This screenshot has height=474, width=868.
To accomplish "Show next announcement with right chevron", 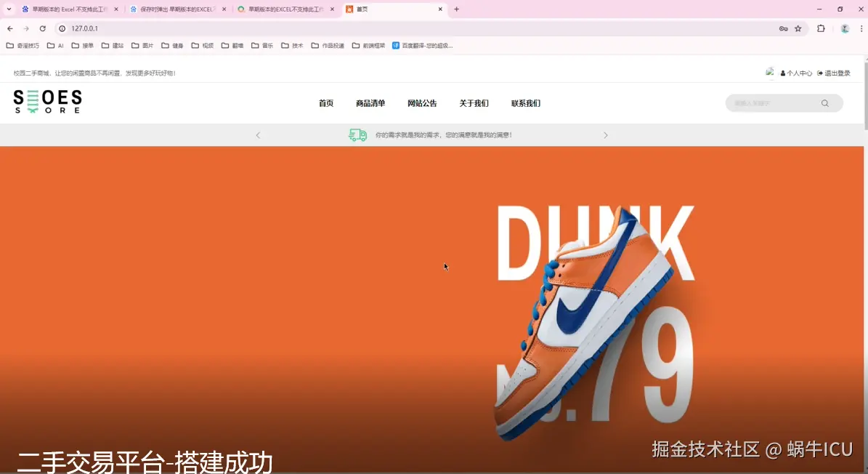I will click(x=606, y=135).
